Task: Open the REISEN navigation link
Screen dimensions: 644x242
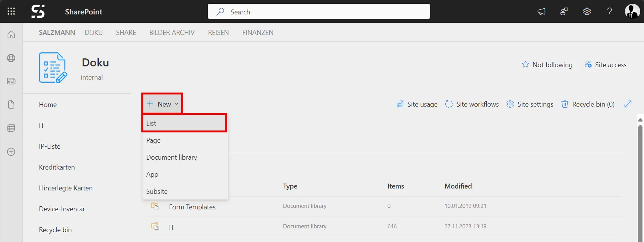Action: (218, 33)
